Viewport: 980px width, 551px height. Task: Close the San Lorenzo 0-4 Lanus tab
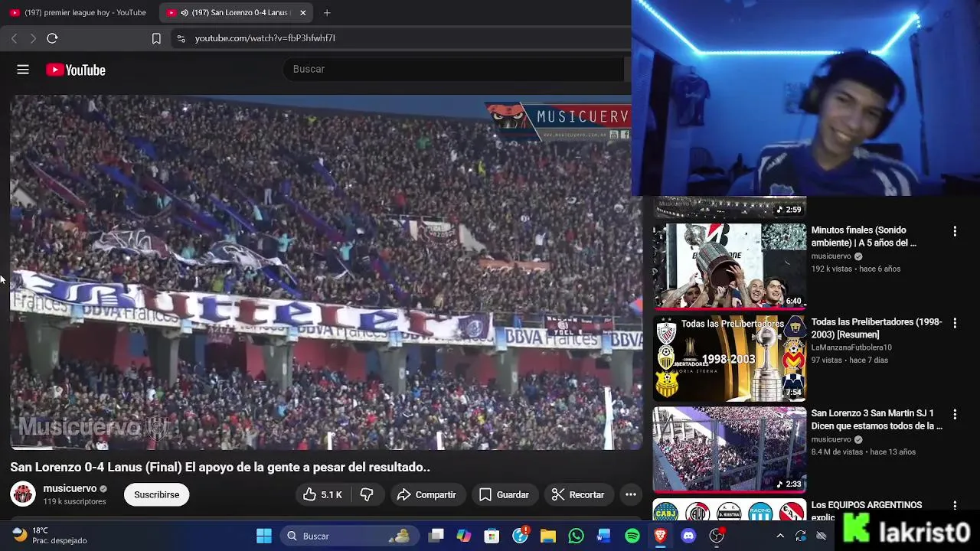pos(302,13)
